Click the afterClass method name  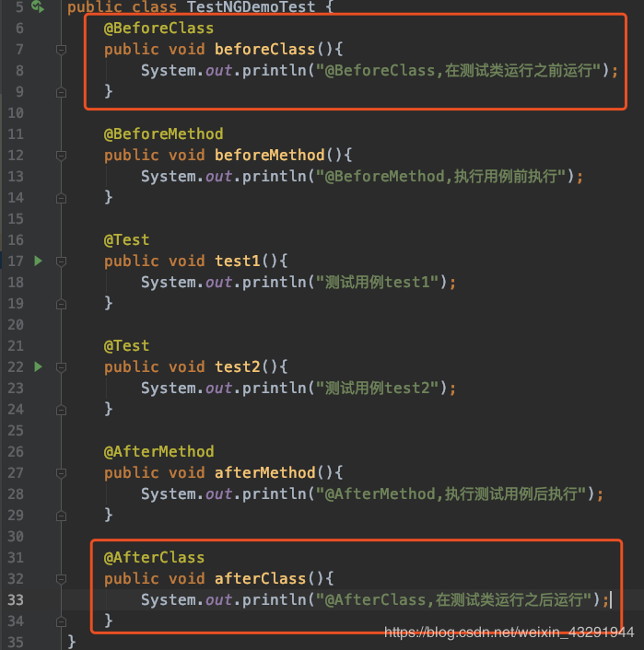pos(260,579)
